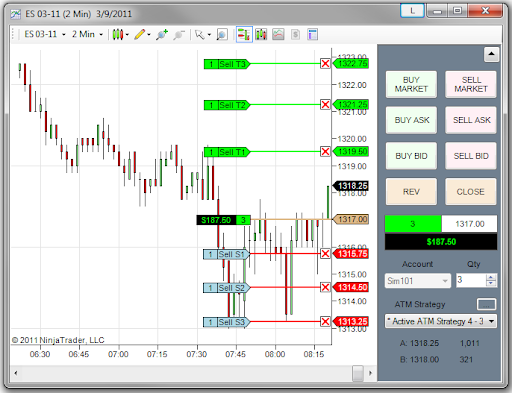The image size is (512, 393).
Task: Click the strategies chart icon
Action: pyautogui.click(x=278, y=34)
